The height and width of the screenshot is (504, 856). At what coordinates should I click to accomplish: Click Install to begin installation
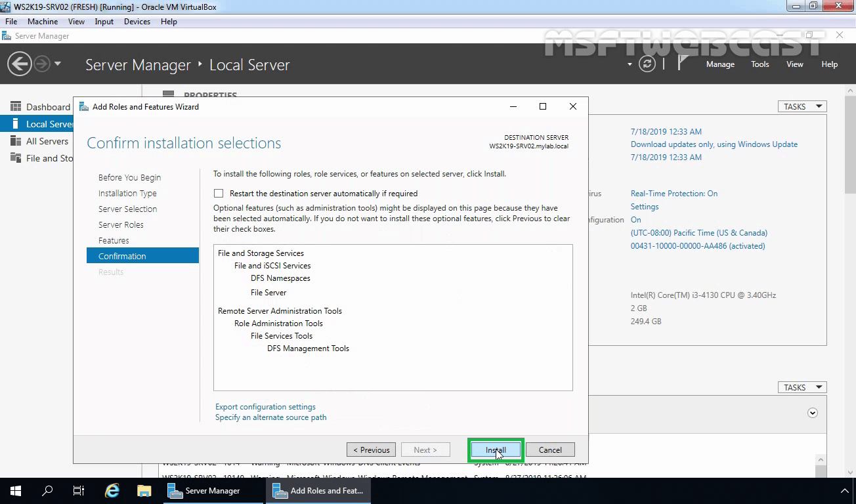pyautogui.click(x=495, y=450)
